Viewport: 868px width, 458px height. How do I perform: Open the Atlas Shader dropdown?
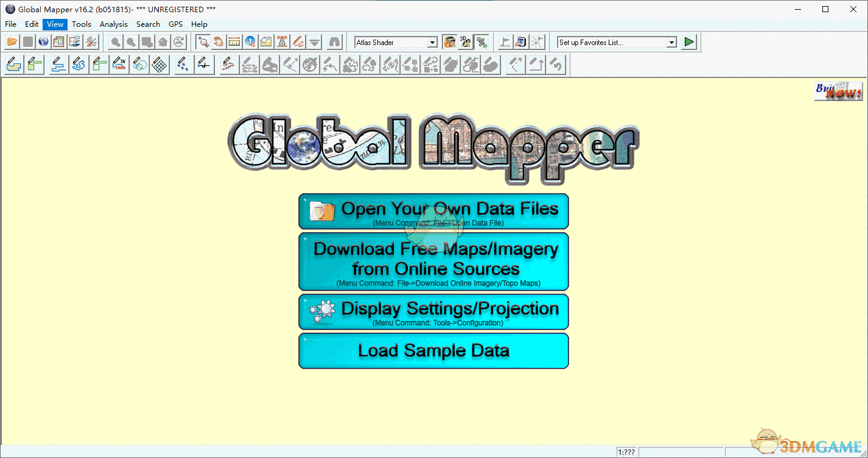coord(432,42)
